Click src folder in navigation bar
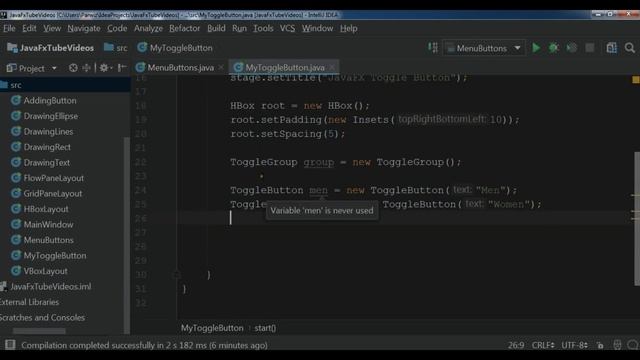This screenshot has width=640, height=360. point(116,48)
